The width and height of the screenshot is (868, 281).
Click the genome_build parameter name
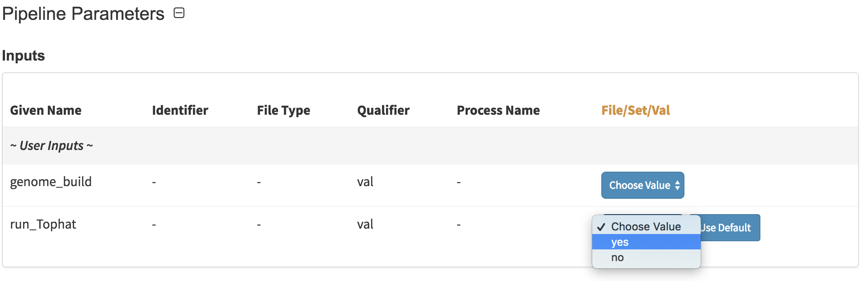click(x=51, y=182)
